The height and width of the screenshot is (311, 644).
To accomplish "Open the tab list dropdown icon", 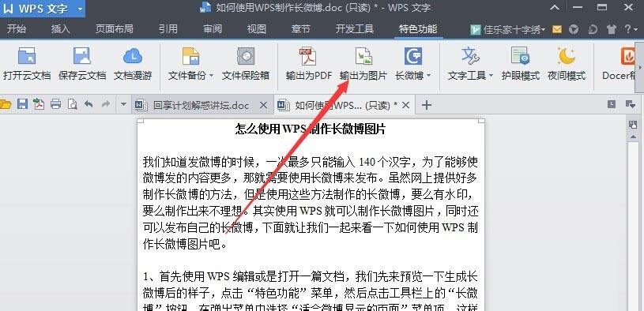I will tap(630, 104).
